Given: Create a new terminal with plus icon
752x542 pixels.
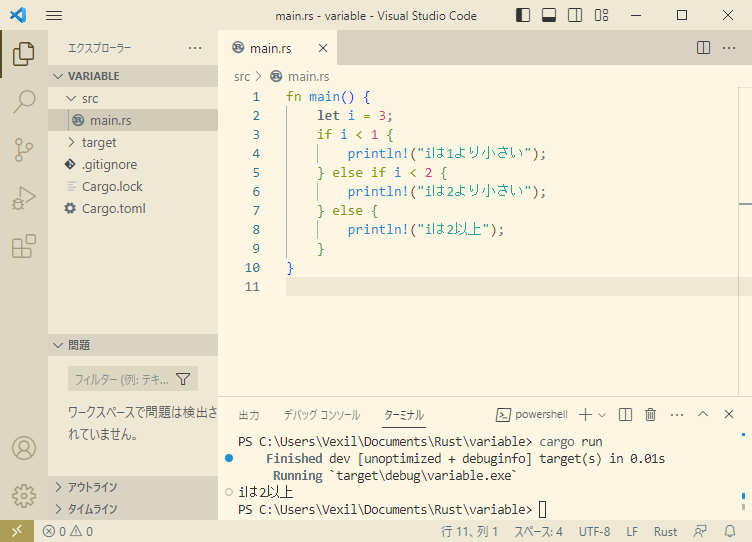Looking at the screenshot, I should (585, 414).
